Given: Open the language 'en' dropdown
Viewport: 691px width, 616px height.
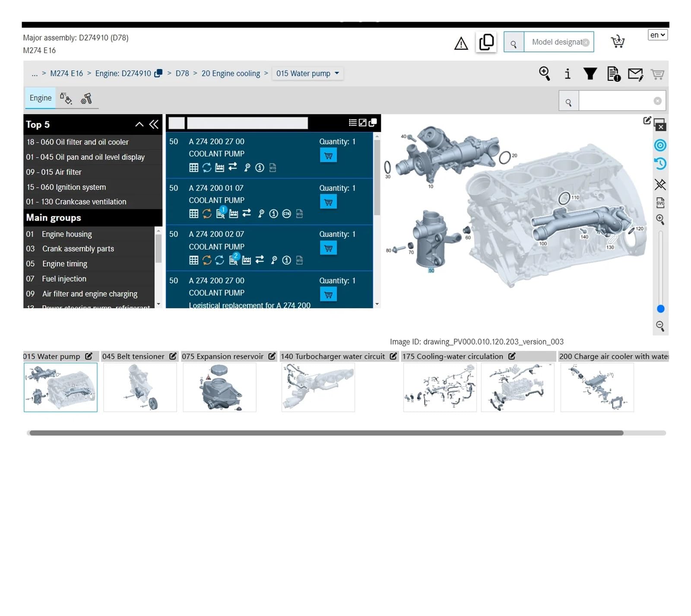Looking at the screenshot, I should (658, 35).
